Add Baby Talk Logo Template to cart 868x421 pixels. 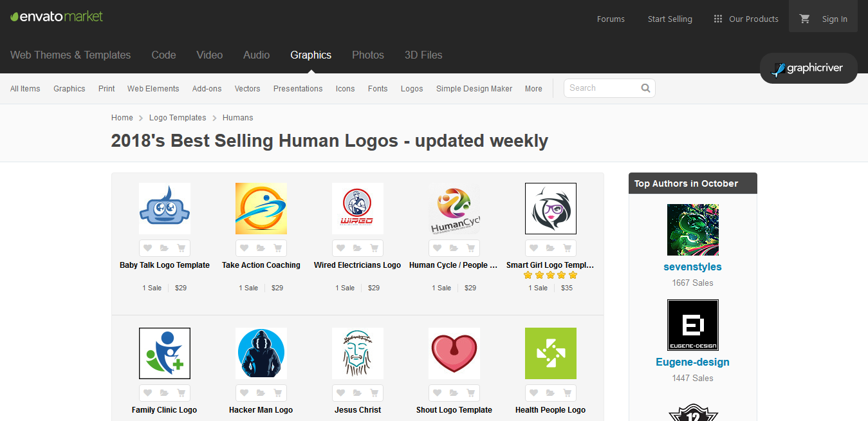click(181, 248)
